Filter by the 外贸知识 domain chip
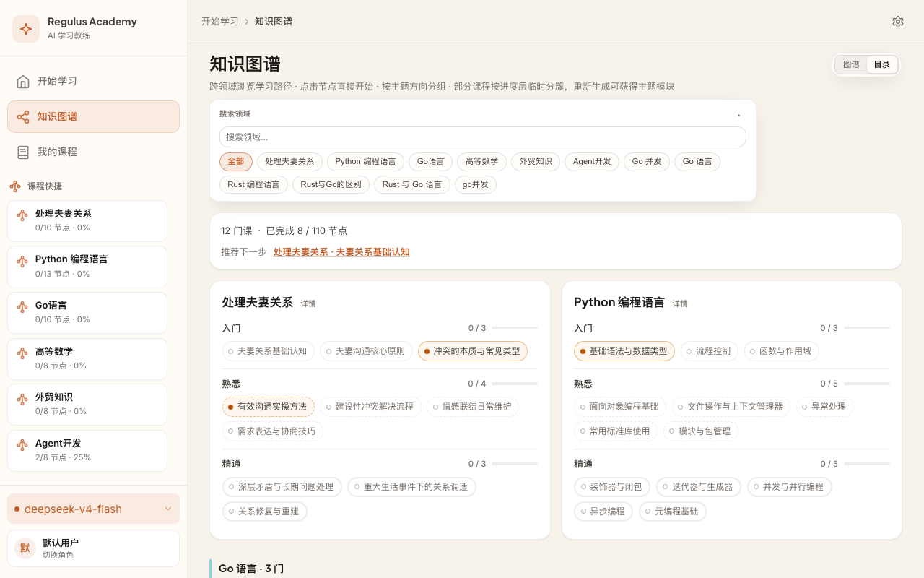Screen dimensions: 924x578 [536, 162]
